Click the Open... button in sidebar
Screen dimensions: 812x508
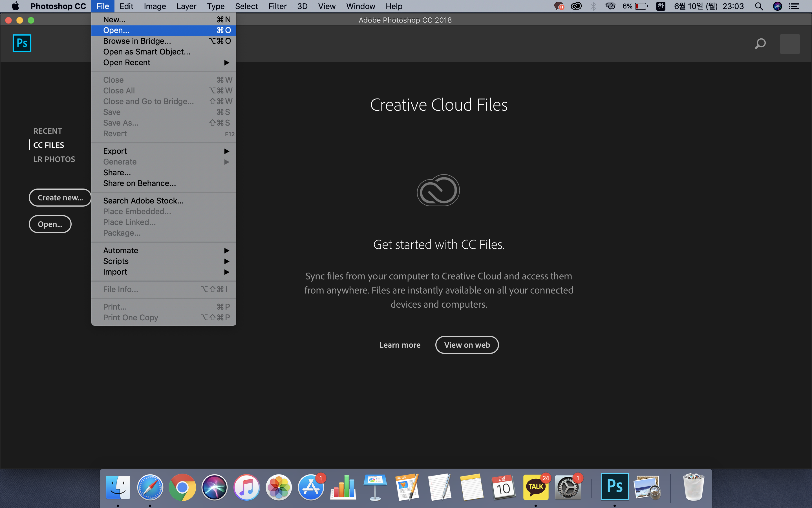(x=50, y=224)
